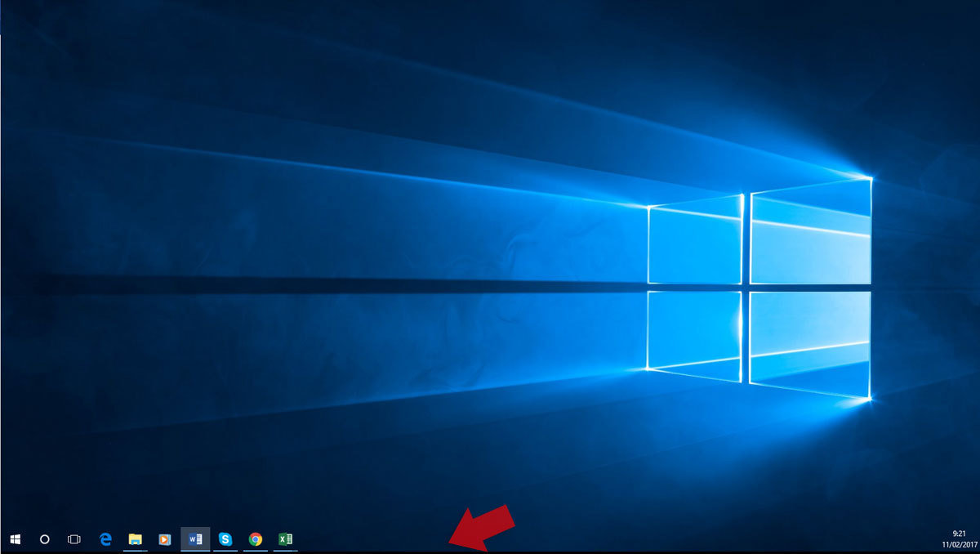
Task: Open Task View on the taskbar
Action: [74, 539]
